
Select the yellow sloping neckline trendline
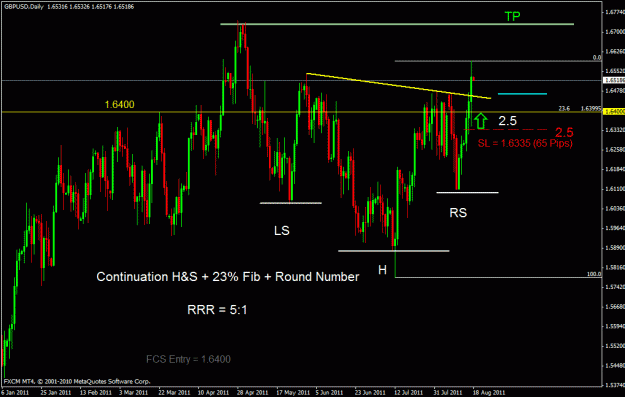pos(399,86)
